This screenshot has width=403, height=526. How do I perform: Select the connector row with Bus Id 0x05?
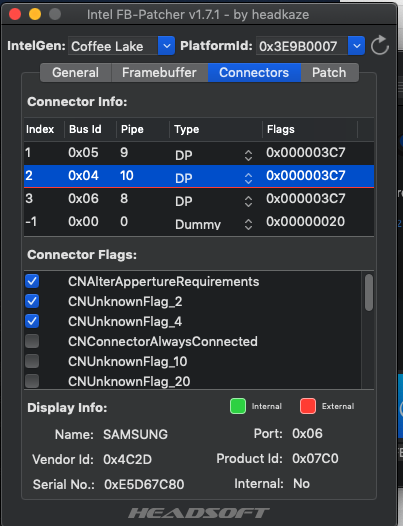199,153
